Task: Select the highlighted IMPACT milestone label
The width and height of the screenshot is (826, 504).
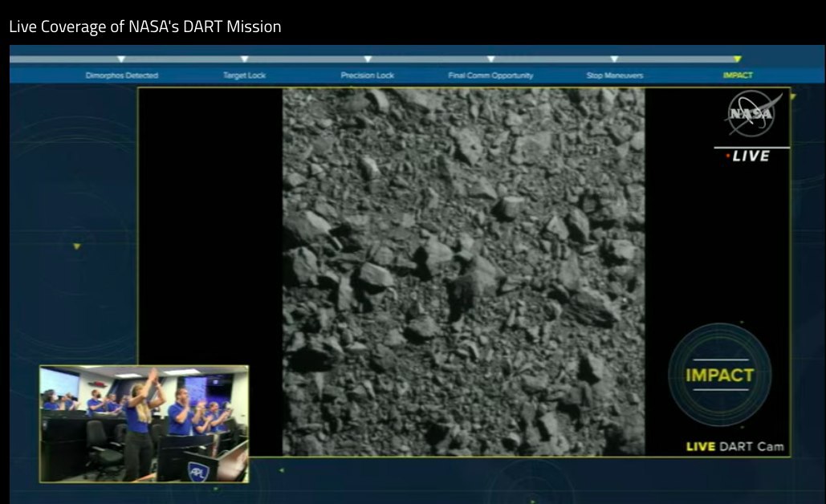Action: [x=738, y=75]
